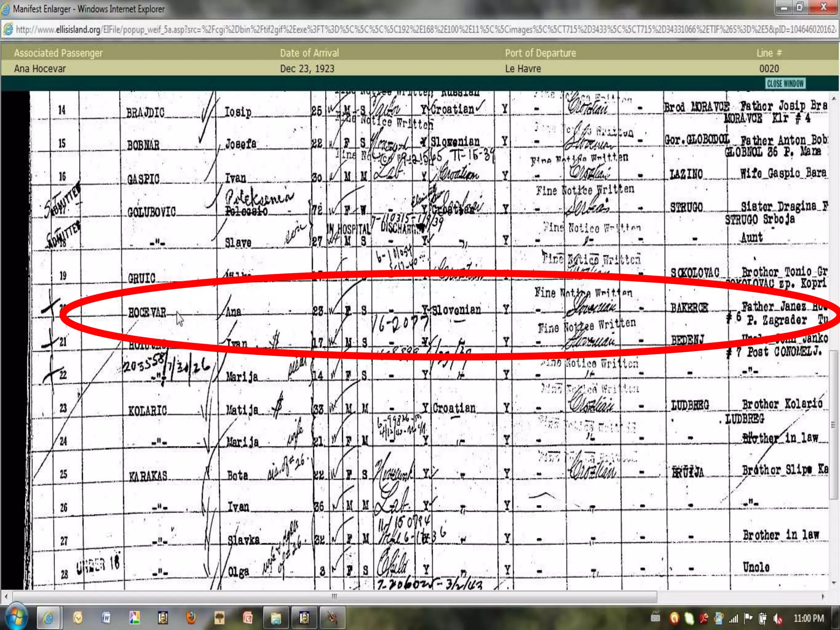Click the horizontal scrollbar left arrow

click(6, 596)
